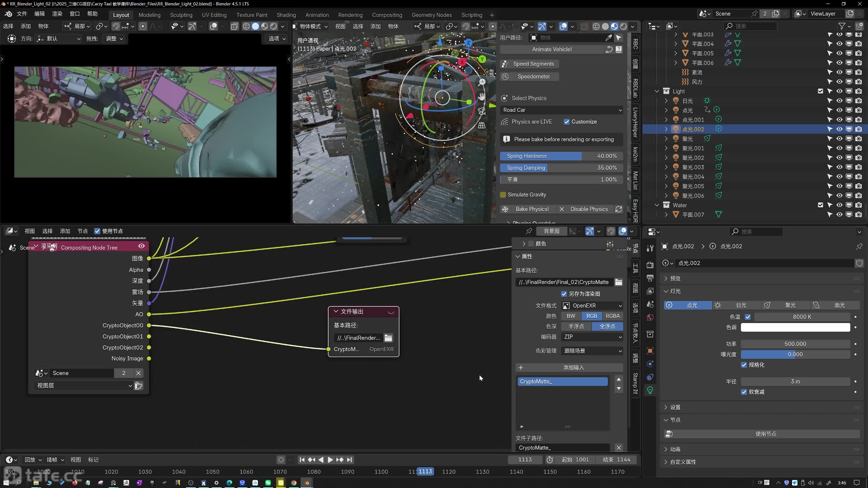Click the Object Data light properties icon
The height and width of the screenshot is (488, 868).
(650, 390)
